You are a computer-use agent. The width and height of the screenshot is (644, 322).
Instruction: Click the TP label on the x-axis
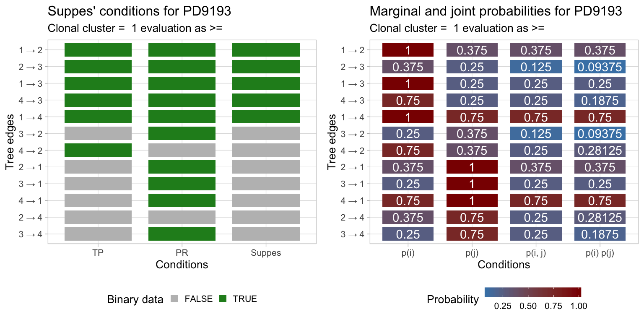point(98,253)
